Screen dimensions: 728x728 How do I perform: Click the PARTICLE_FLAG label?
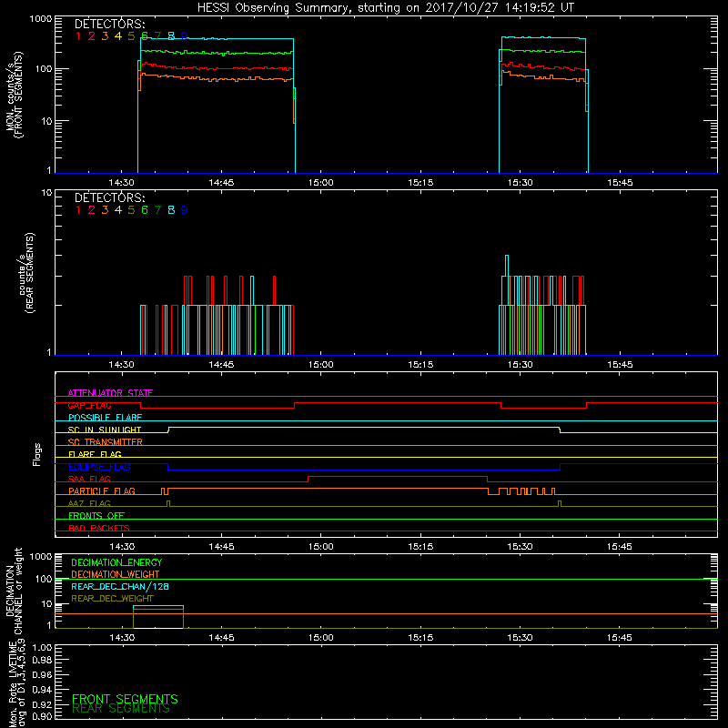click(102, 490)
